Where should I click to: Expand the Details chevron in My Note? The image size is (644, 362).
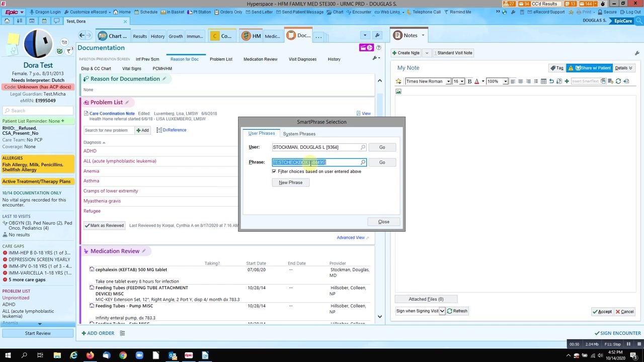(x=631, y=68)
